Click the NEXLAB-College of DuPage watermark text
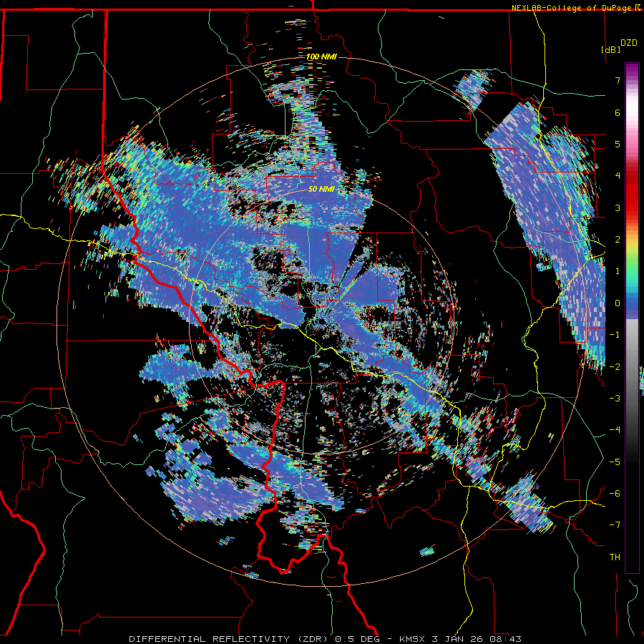Screen dimensions: 644x644 click(576, 8)
